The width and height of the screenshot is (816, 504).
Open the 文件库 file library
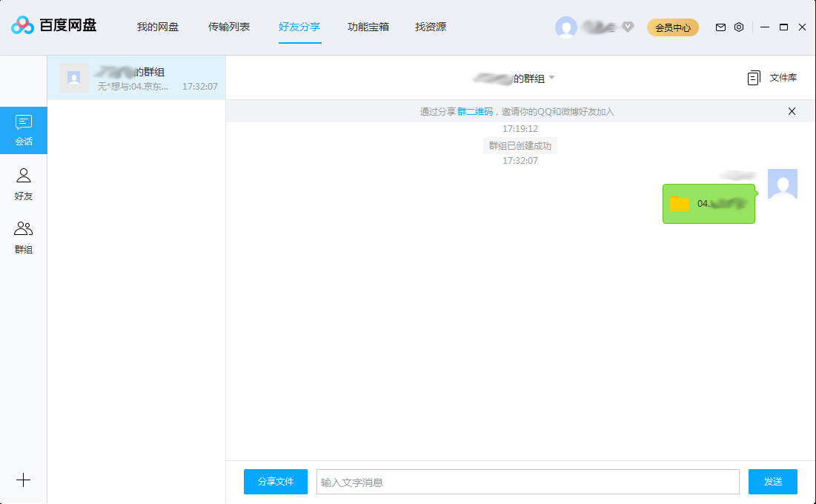click(x=772, y=77)
